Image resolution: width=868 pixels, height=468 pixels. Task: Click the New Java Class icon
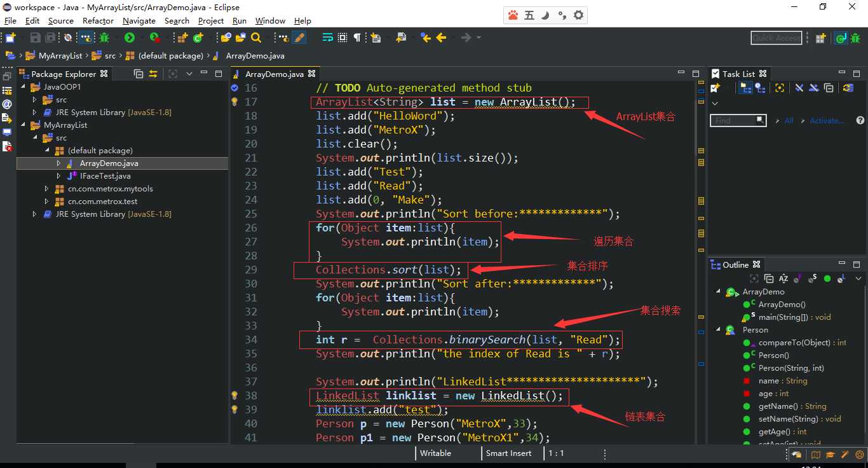click(x=198, y=38)
